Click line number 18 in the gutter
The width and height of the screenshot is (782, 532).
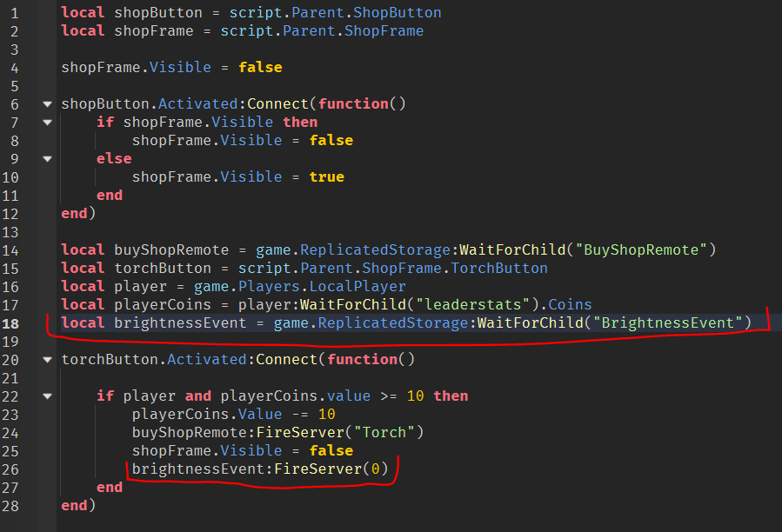pyautogui.click(x=10, y=323)
